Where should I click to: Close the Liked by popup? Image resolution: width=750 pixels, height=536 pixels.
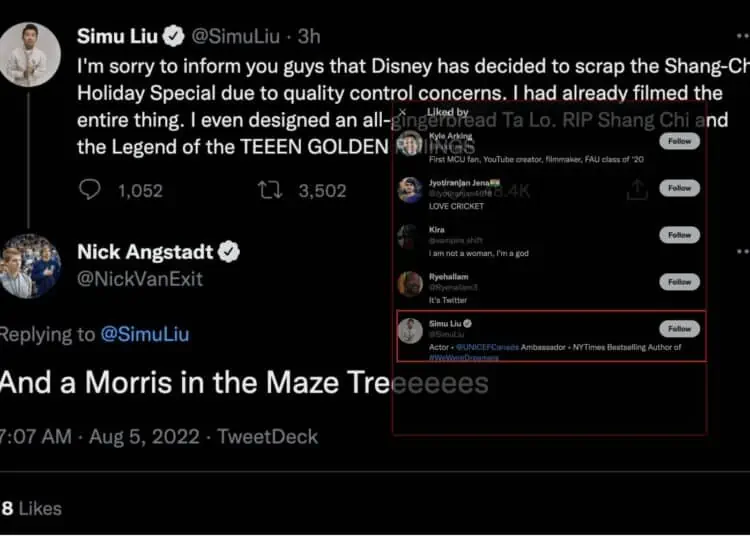[x=403, y=113]
